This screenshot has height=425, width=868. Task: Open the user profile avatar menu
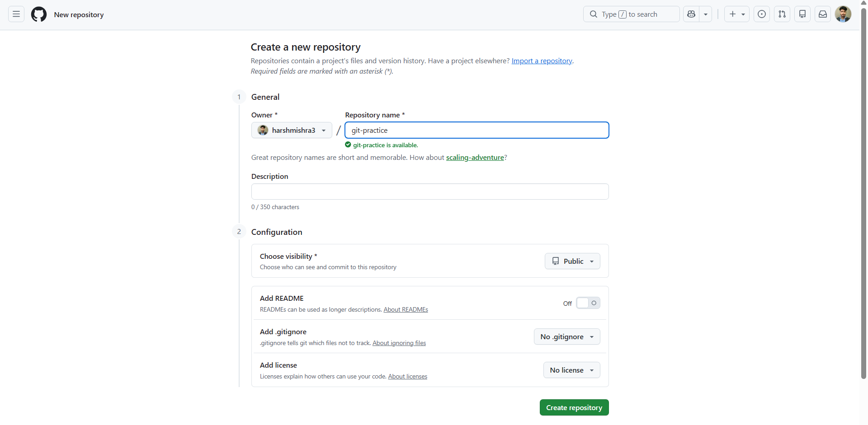coord(843,14)
